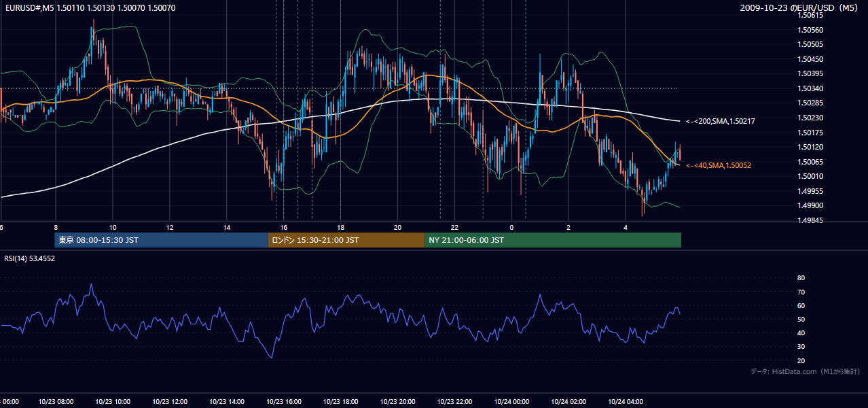This screenshot has width=868, height=408.
Task: Click price axis value 1.49900
Action: tap(809, 205)
